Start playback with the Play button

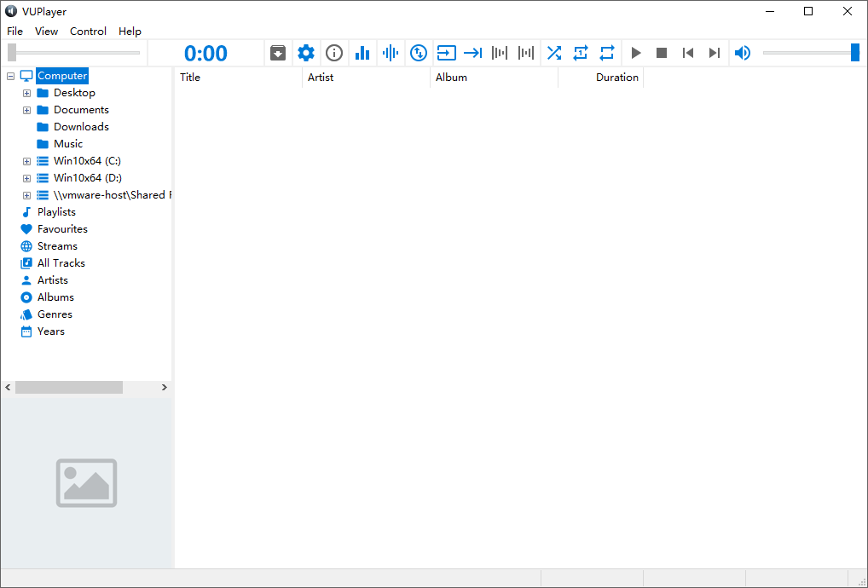(635, 53)
